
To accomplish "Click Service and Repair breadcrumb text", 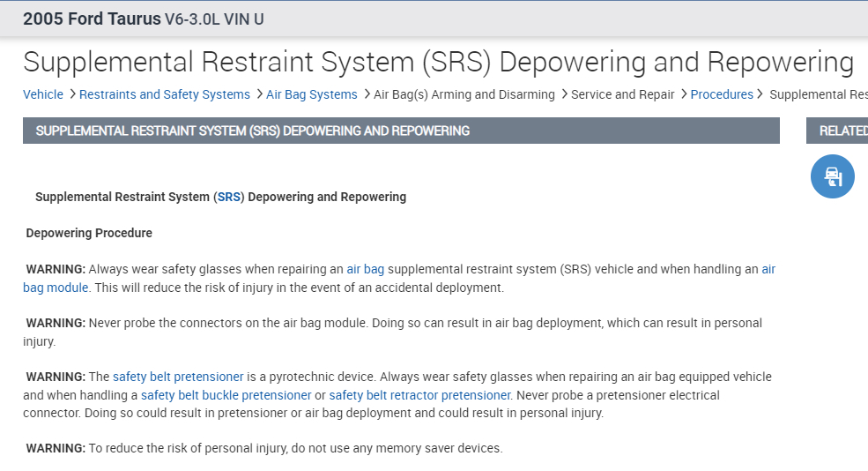I will [x=623, y=94].
